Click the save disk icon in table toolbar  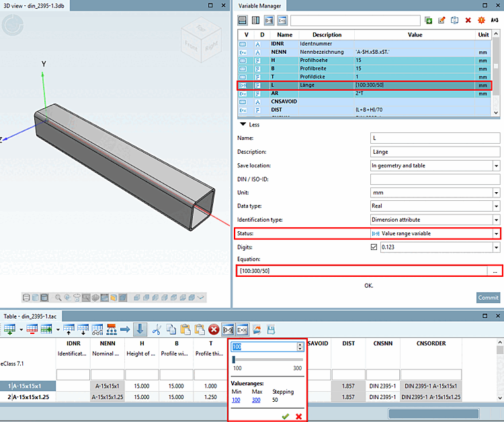coord(271,329)
